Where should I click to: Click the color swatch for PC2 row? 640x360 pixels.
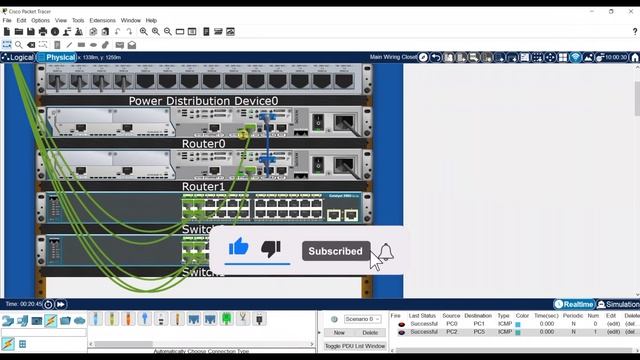(518, 333)
